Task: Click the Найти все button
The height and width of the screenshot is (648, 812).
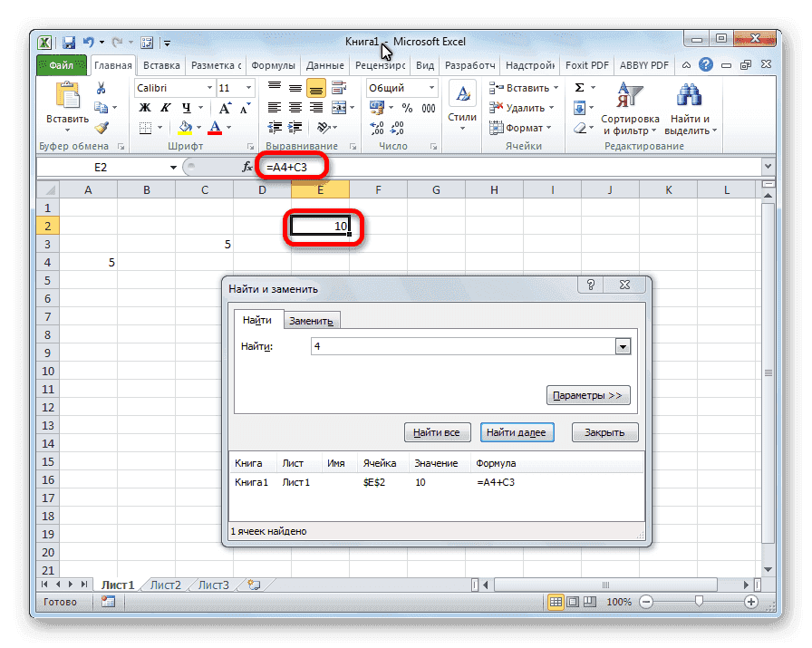Action: 437,432
